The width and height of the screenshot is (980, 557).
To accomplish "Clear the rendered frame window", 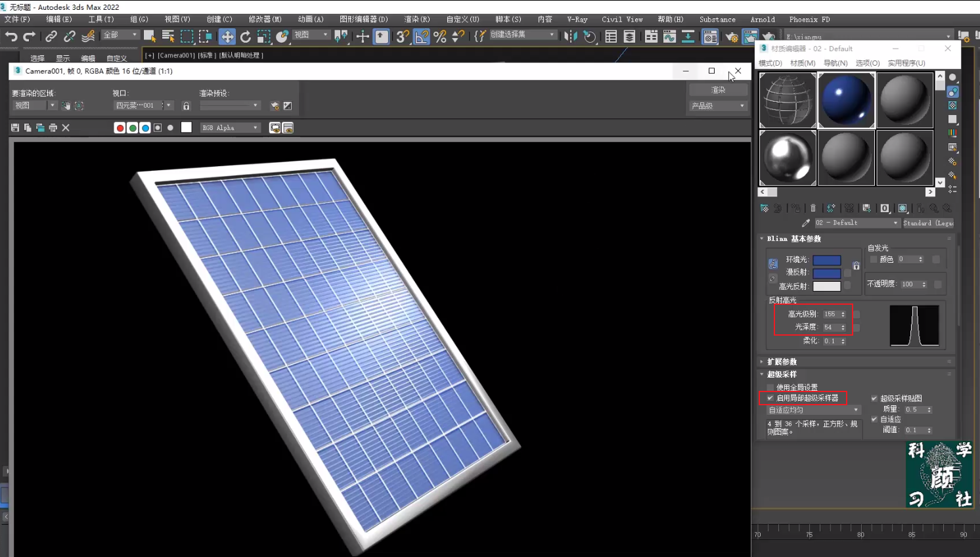I will (x=66, y=128).
